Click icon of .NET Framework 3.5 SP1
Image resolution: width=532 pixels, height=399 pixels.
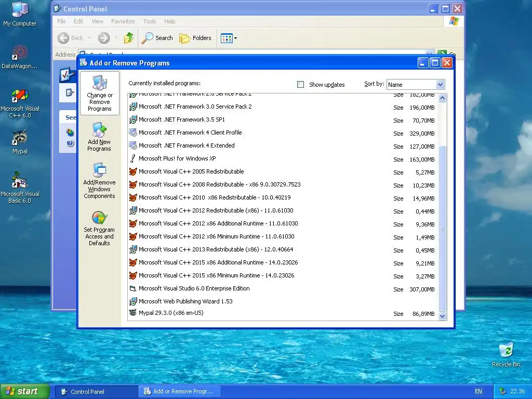pyautogui.click(x=133, y=120)
